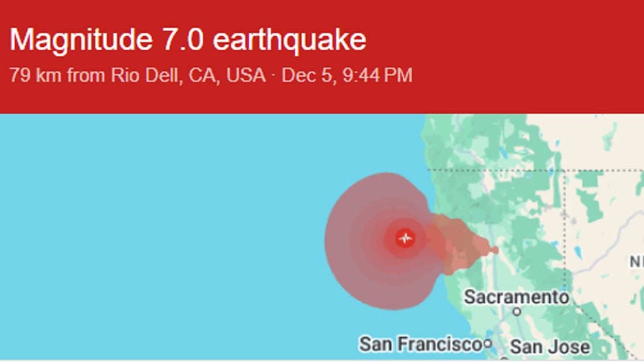This screenshot has width=644, height=362.
Task: Click the partially visible Nevada label
Action: coord(637,262)
